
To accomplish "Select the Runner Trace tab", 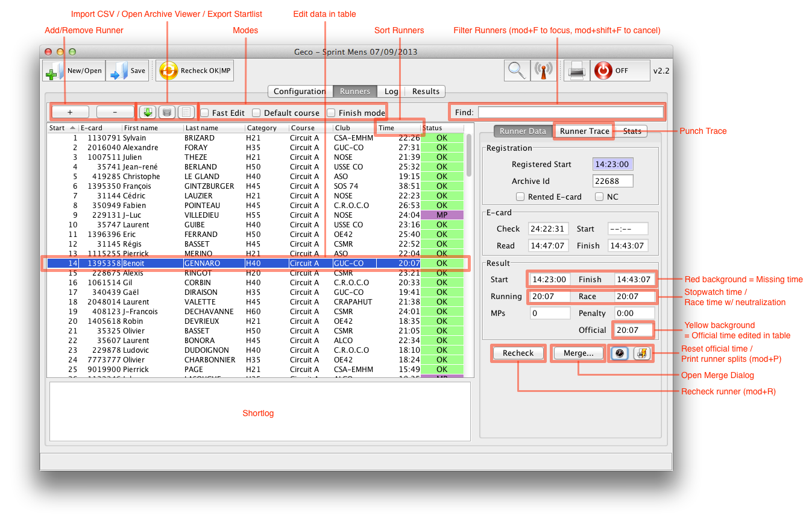I will coord(585,131).
